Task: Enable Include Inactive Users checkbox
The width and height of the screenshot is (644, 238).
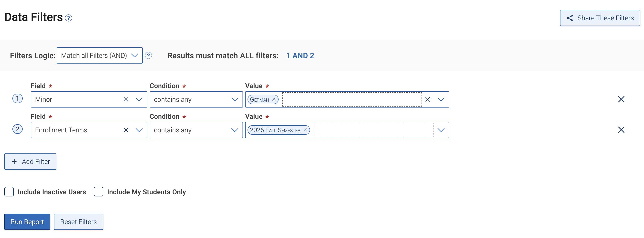Action: [9, 192]
